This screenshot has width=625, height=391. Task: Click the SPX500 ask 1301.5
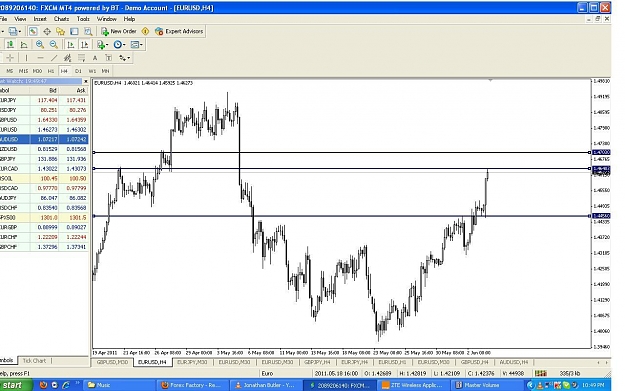click(77, 218)
